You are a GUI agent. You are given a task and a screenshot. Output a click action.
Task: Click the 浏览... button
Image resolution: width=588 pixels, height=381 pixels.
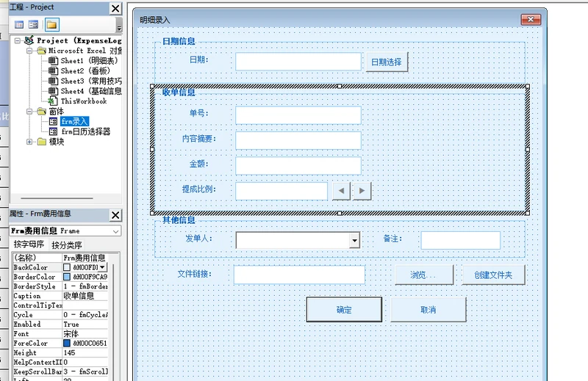424,275
